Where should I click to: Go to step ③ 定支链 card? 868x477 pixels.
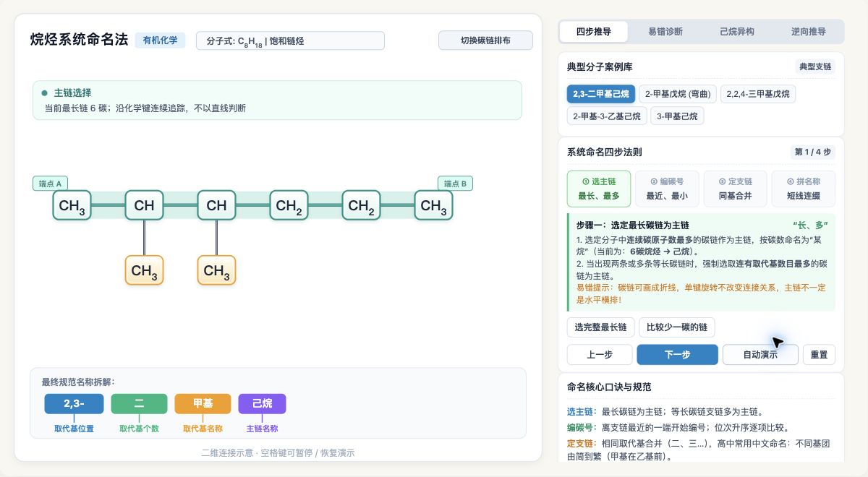point(735,189)
